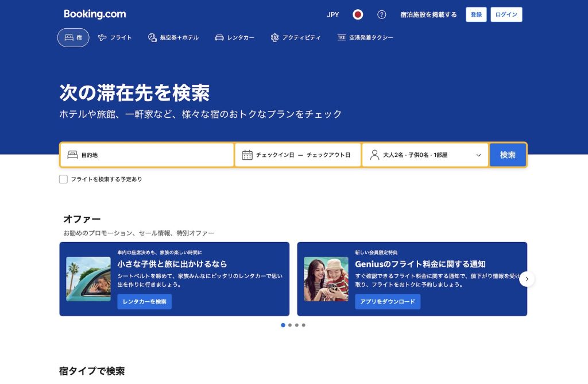Click the アプリをダウンロード button
This screenshot has height=384, width=588.
click(388, 302)
